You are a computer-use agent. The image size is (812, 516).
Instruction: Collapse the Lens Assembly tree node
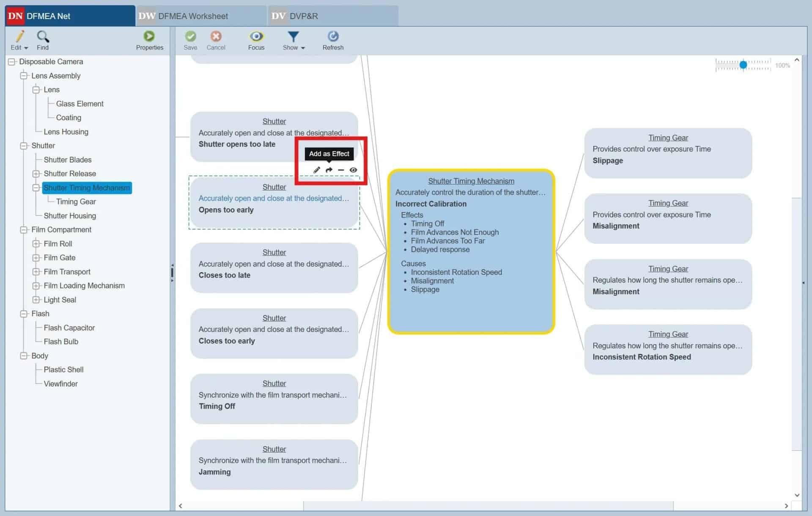pyautogui.click(x=24, y=76)
